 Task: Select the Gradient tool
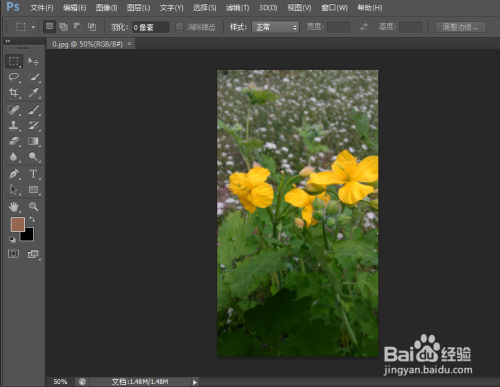pyautogui.click(x=33, y=141)
